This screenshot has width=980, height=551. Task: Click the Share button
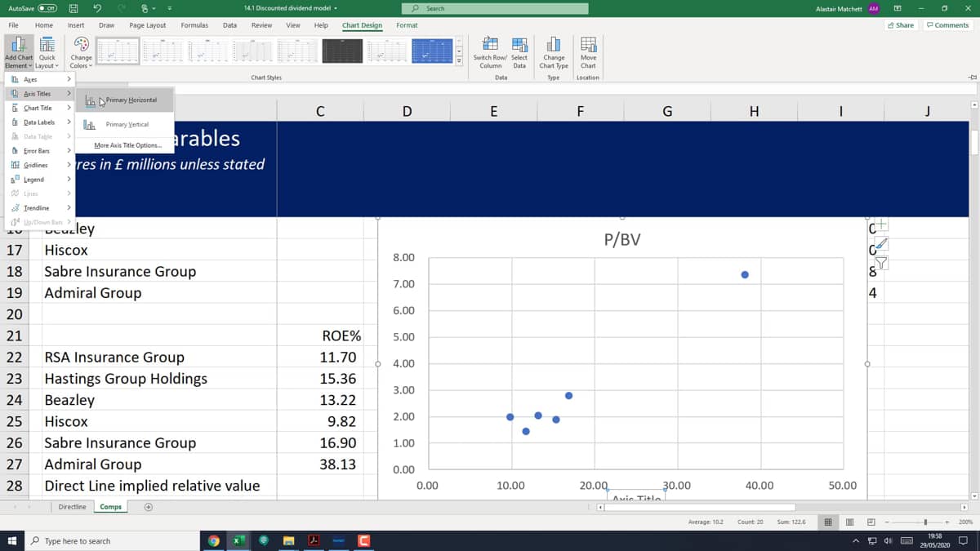click(x=902, y=25)
